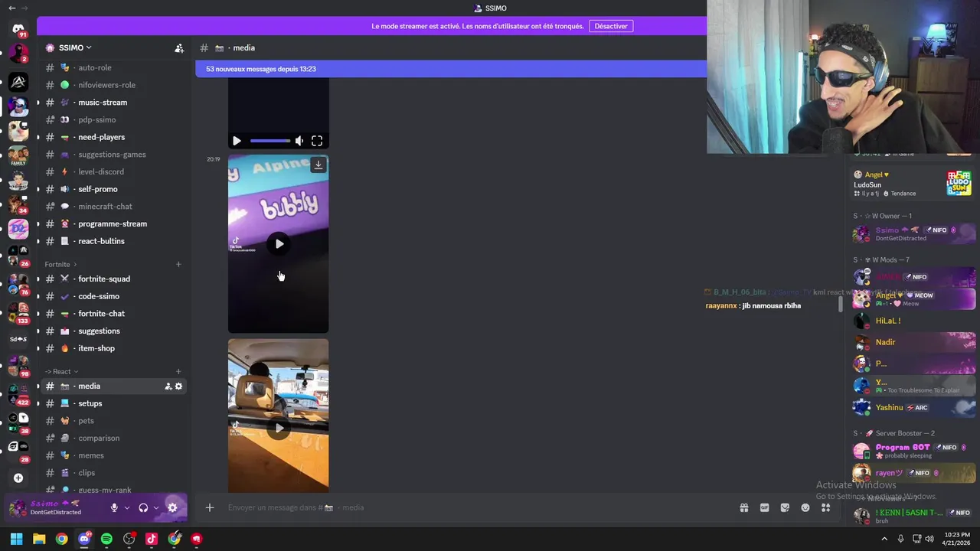The height and width of the screenshot is (551, 980).
Task: Open the setups channel
Action: click(x=90, y=403)
